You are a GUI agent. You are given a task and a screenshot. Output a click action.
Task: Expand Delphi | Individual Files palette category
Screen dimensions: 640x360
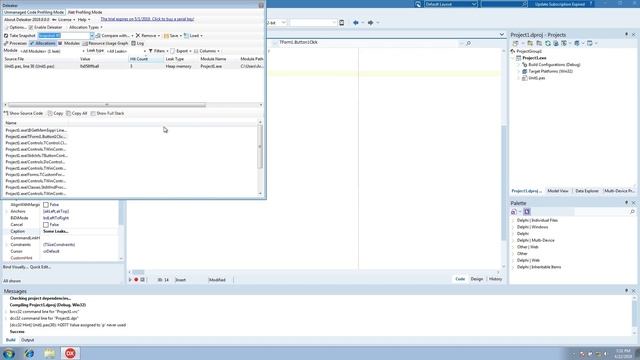[513, 220]
